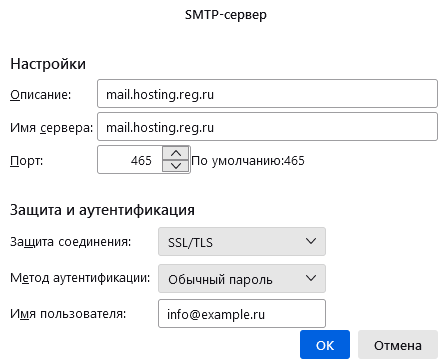The width and height of the screenshot is (442, 364).
Task: Open the Защита соединения dropdown
Action: pyautogui.click(x=242, y=242)
